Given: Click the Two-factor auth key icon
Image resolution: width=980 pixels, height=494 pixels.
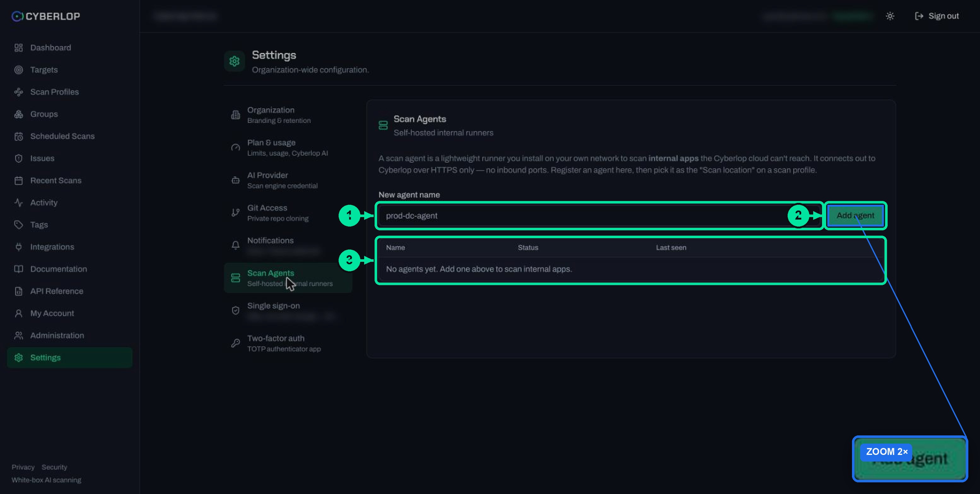Looking at the screenshot, I should click(x=236, y=343).
